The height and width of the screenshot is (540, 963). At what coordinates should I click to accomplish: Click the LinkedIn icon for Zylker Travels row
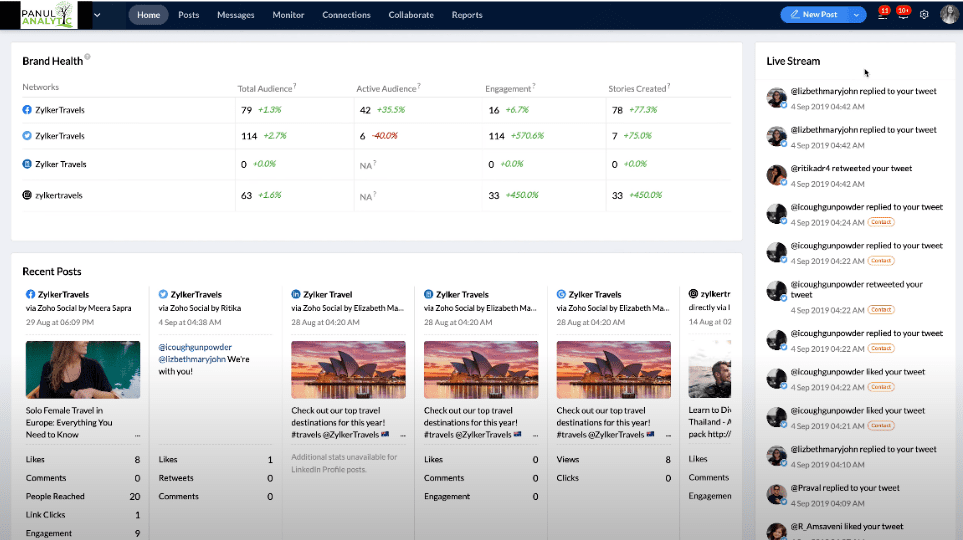[27, 164]
